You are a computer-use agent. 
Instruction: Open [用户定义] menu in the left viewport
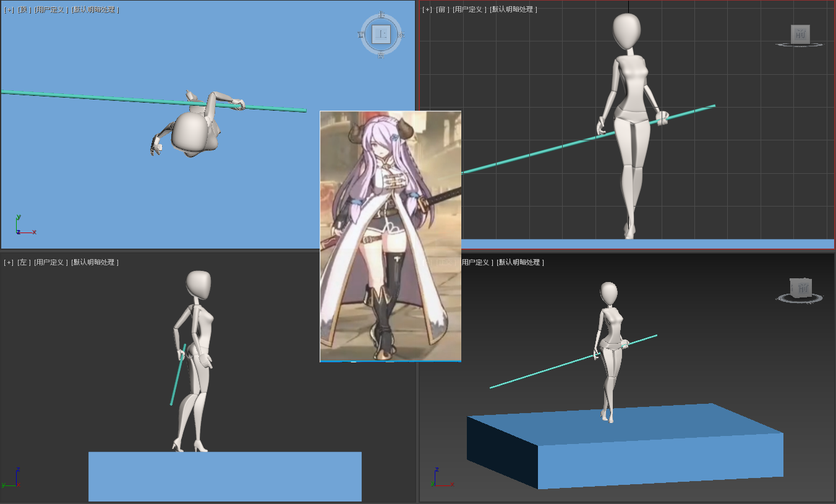click(x=51, y=262)
